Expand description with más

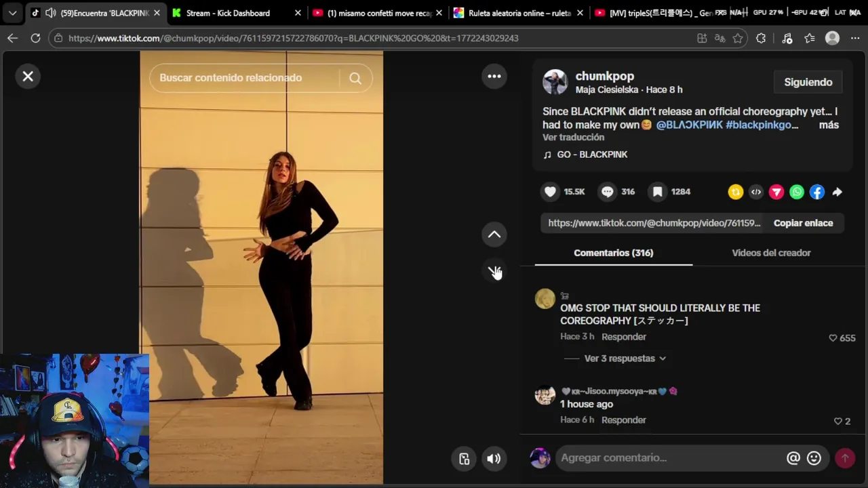(829, 125)
